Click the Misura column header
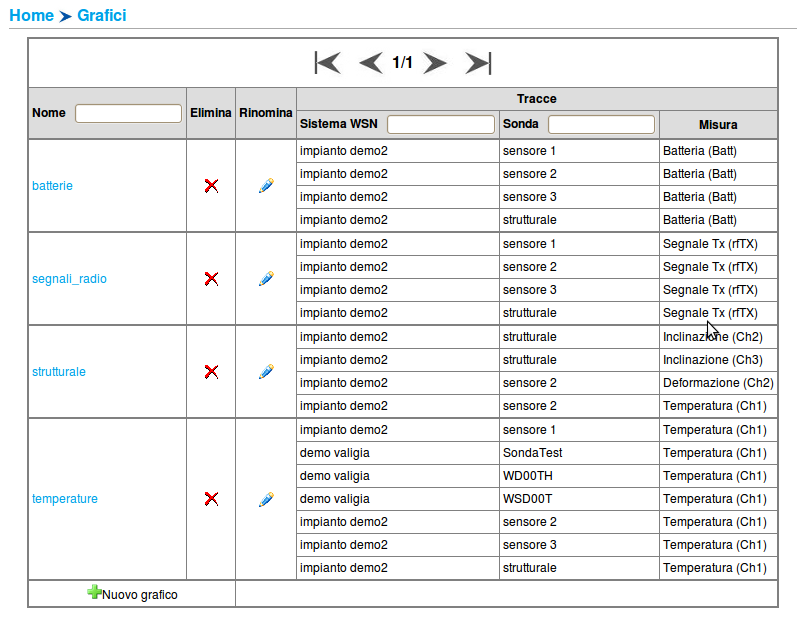This screenshot has width=798, height=620. click(x=718, y=125)
